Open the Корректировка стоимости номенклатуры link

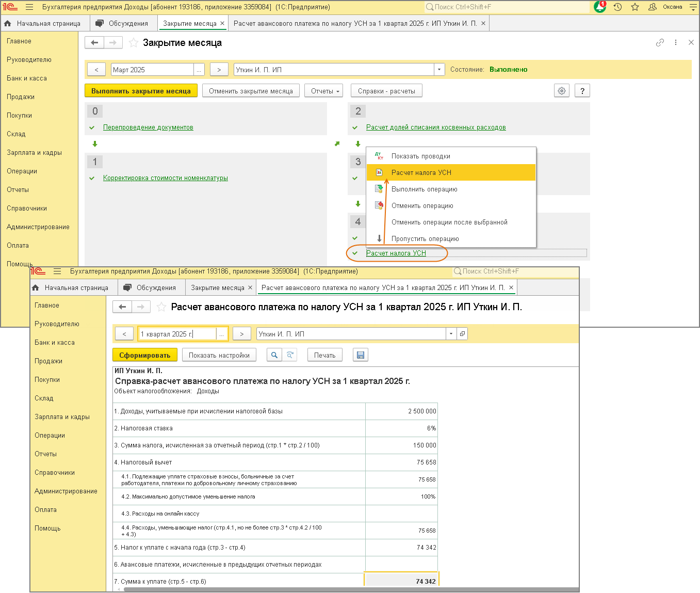166,178
